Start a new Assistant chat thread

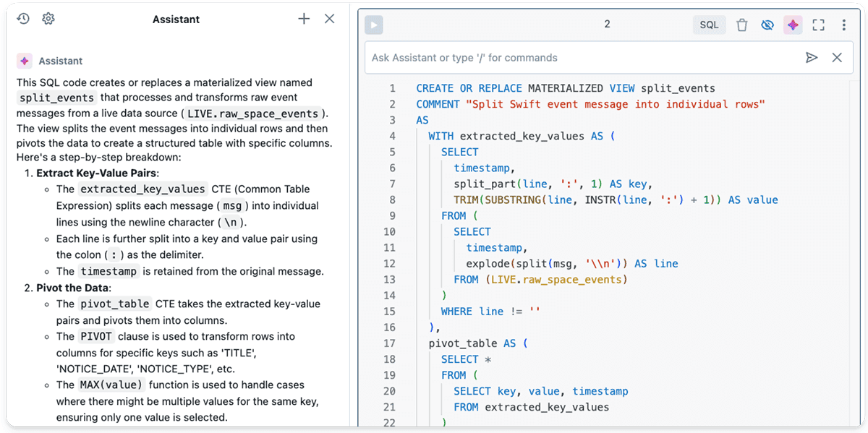304,19
